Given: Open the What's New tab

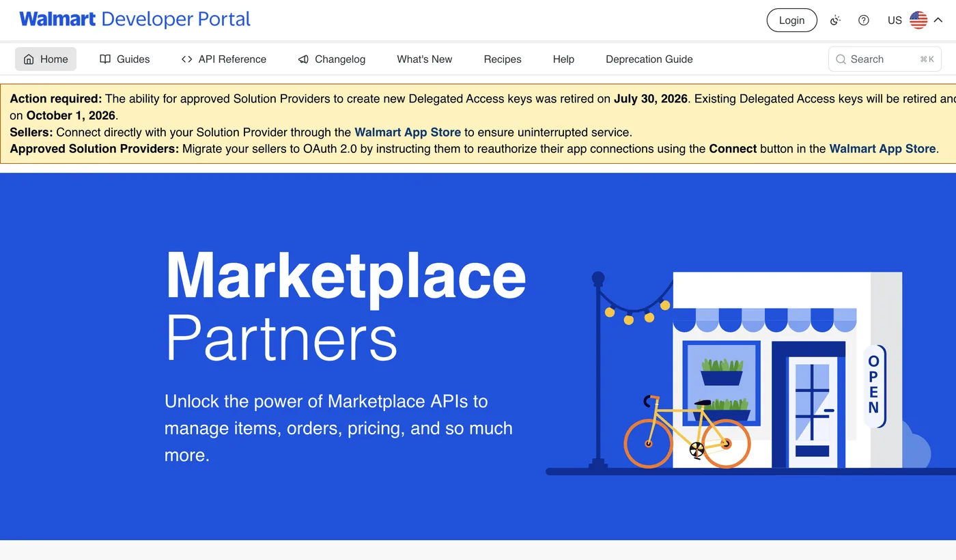Looking at the screenshot, I should click(x=425, y=59).
